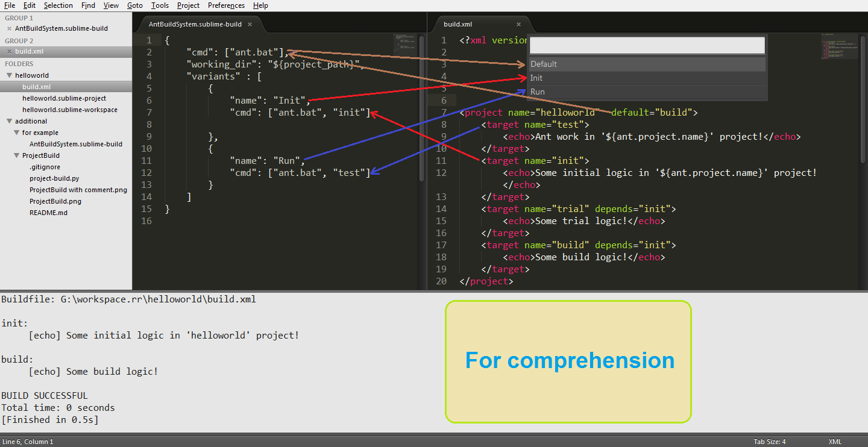
Task: Click the left editor vertical scrollbar
Action: pos(422,108)
